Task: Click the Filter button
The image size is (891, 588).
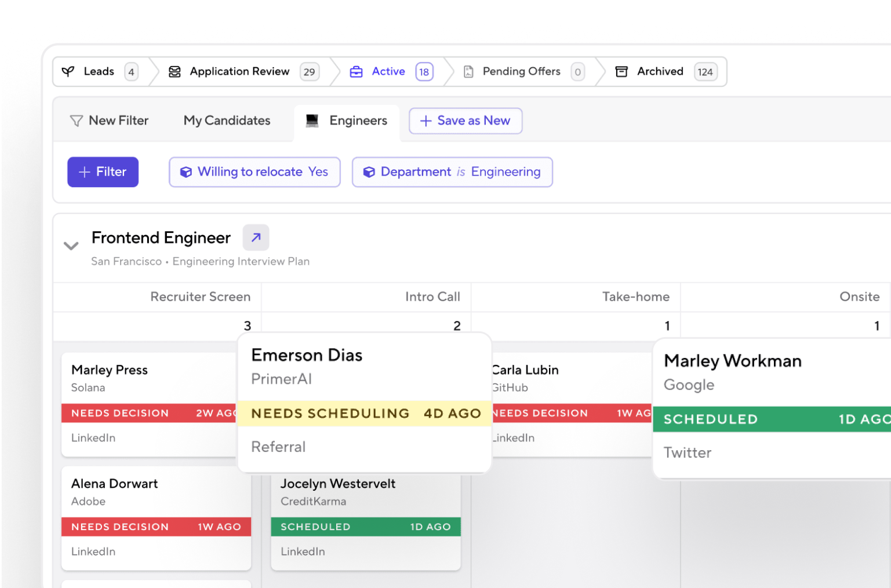Action: point(103,171)
